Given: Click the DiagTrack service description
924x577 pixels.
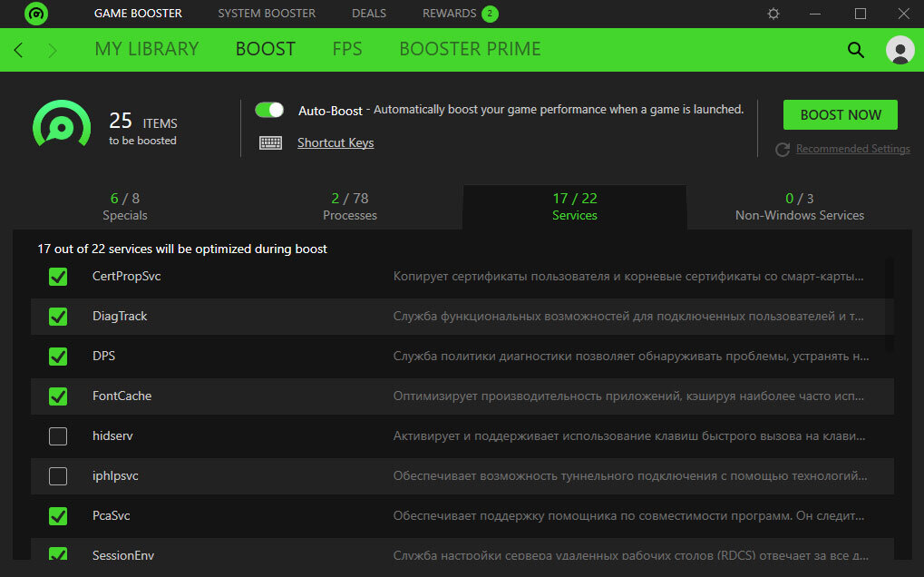Looking at the screenshot, I should coord(628,317).
